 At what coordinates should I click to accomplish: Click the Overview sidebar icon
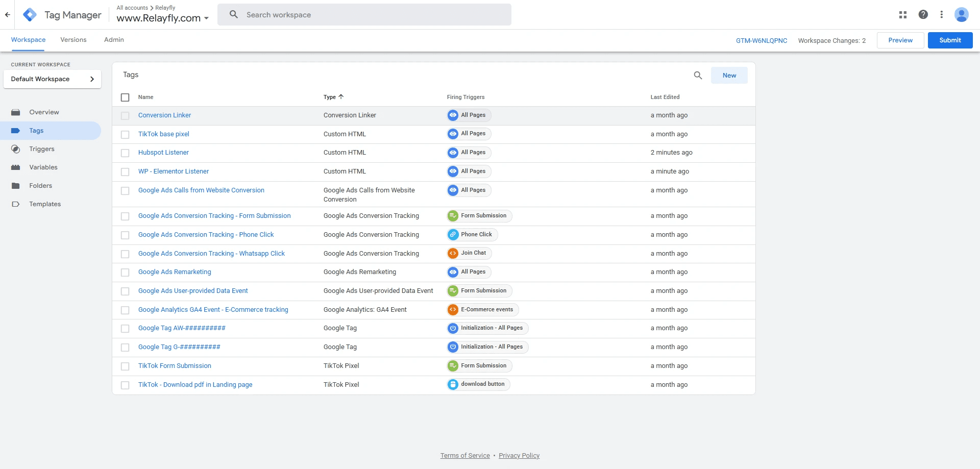(16, 112)
